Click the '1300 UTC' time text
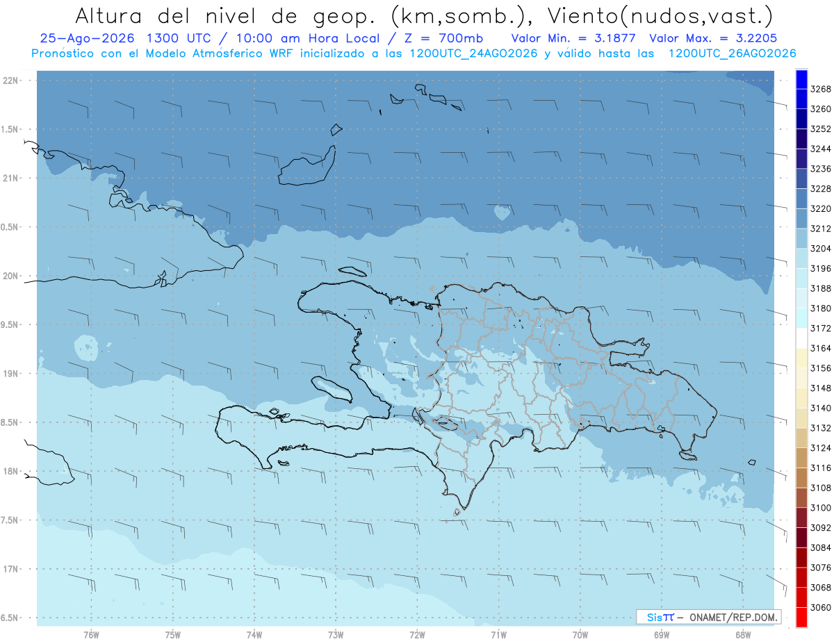834x644 pixels. (180, 38)
